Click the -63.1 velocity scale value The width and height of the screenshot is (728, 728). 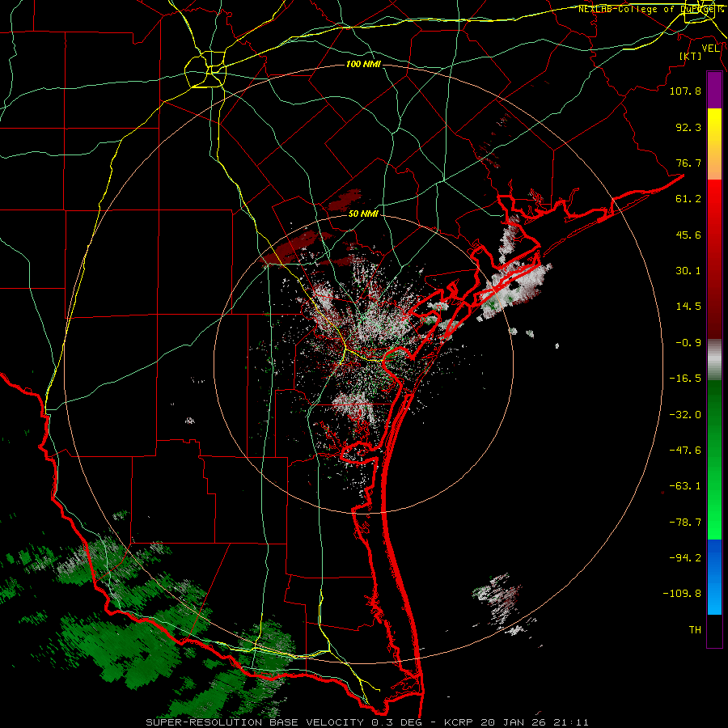coord(685,486)
